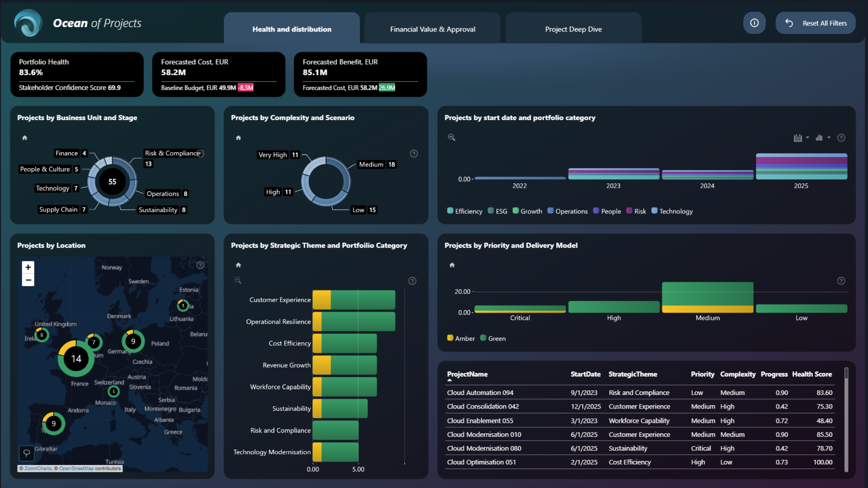Image resolution: width=868 pixels, height=488 pixels.
Task: Switch to Financial Value & Approval tab
Action: 433,29
